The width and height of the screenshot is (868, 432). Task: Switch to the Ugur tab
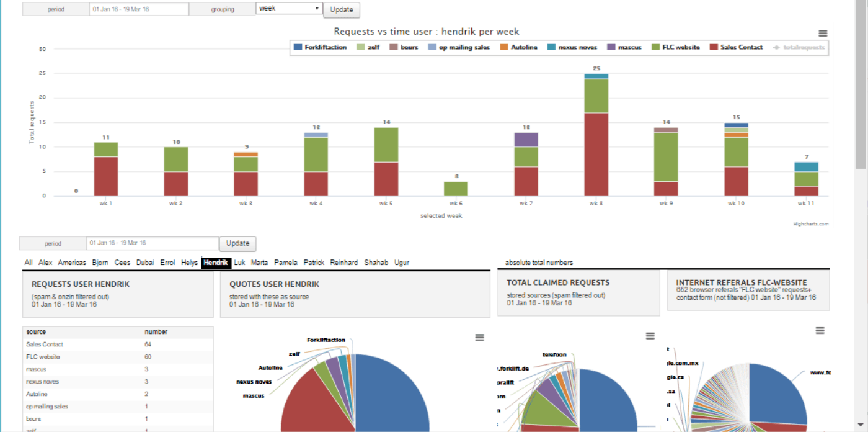pos(402,263)
